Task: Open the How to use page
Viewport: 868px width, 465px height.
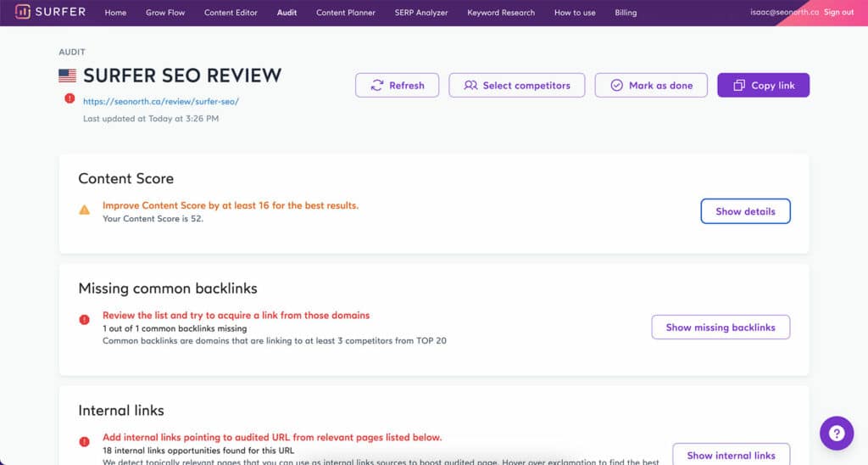Action: [x=575, y=12]
